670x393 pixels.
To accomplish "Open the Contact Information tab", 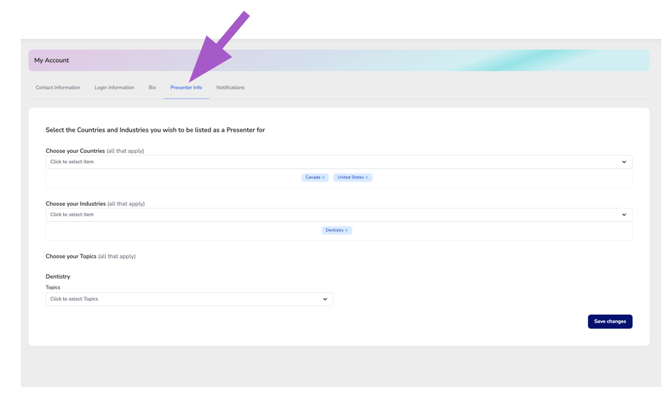I will [x=58, y=88].
